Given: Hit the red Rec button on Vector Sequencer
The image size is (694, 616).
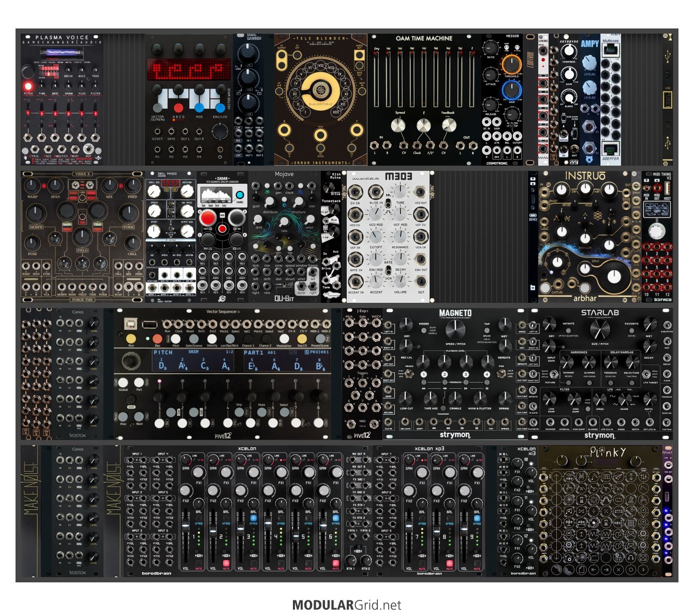Looking at the screenshot, I should (x=157, y=339).
